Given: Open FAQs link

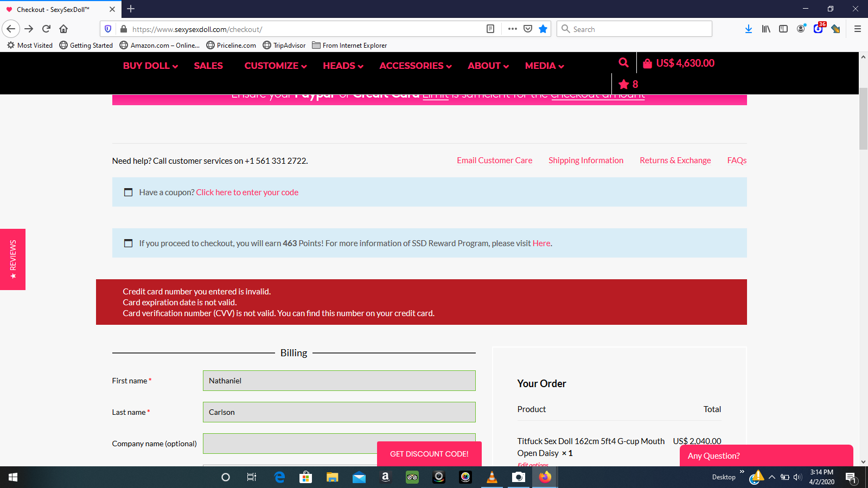Looking at the screenshot, I should click(x=737, y=160).
